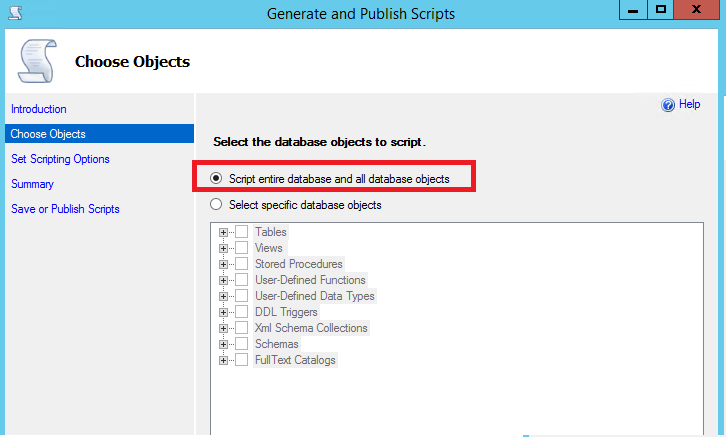Open the Help link

689,105
